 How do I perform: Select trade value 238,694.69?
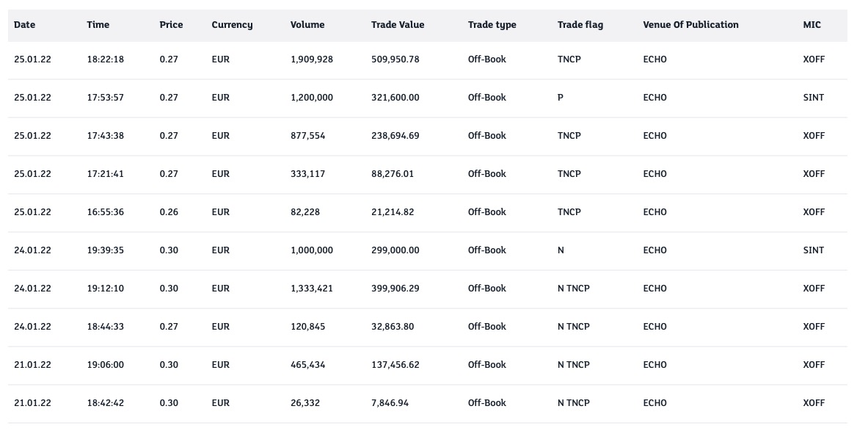(395, 136)
